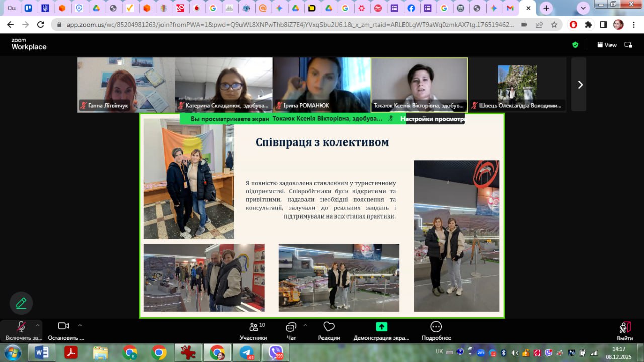Expand audio options arrow beside microphone

click(38, 325)
